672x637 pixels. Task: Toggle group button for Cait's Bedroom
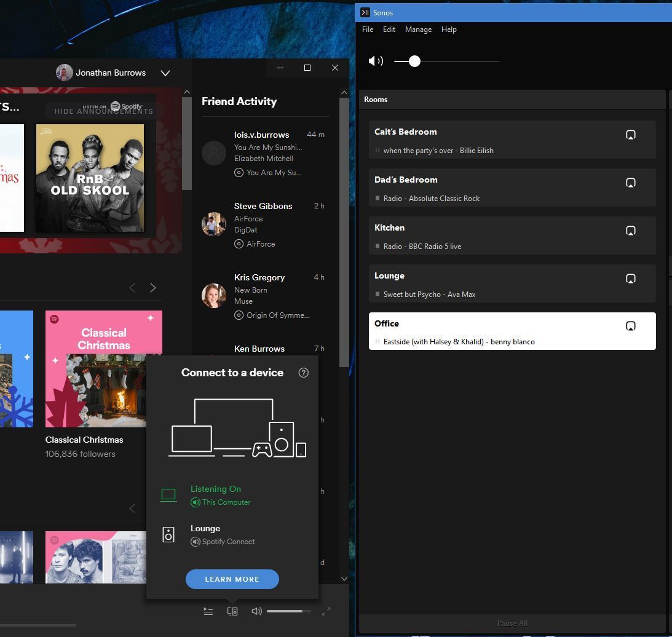click(630, 135)
